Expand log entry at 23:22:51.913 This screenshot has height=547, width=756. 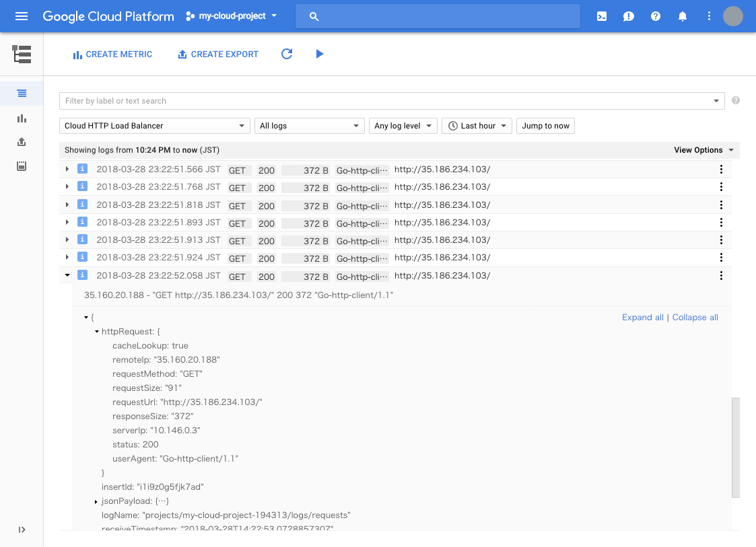click(67, 240)
